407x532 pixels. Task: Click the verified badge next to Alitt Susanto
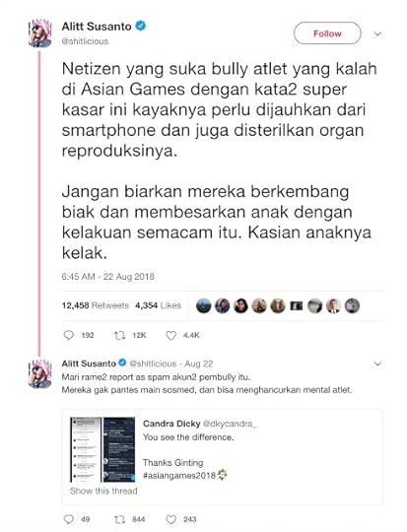tap(141, 26)
